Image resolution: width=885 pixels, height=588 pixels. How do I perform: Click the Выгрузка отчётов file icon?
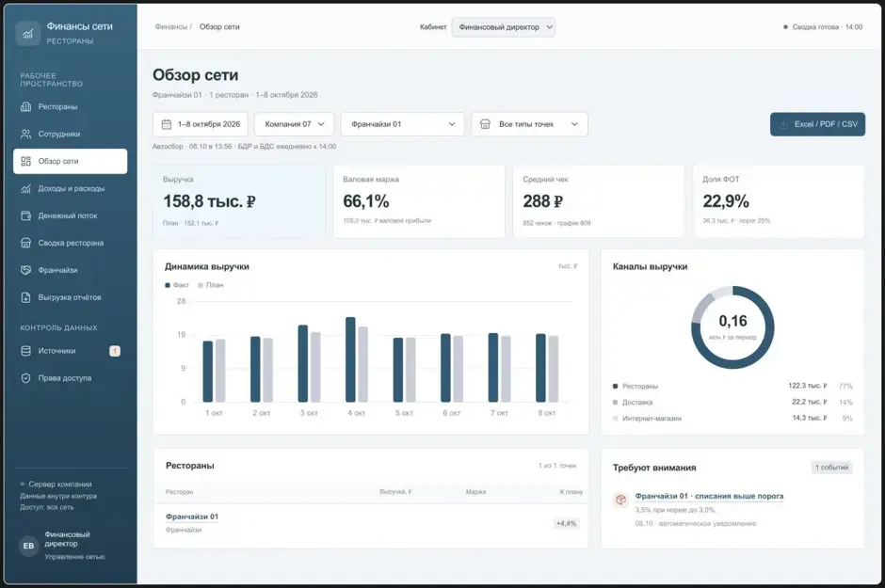click(26, 297)
